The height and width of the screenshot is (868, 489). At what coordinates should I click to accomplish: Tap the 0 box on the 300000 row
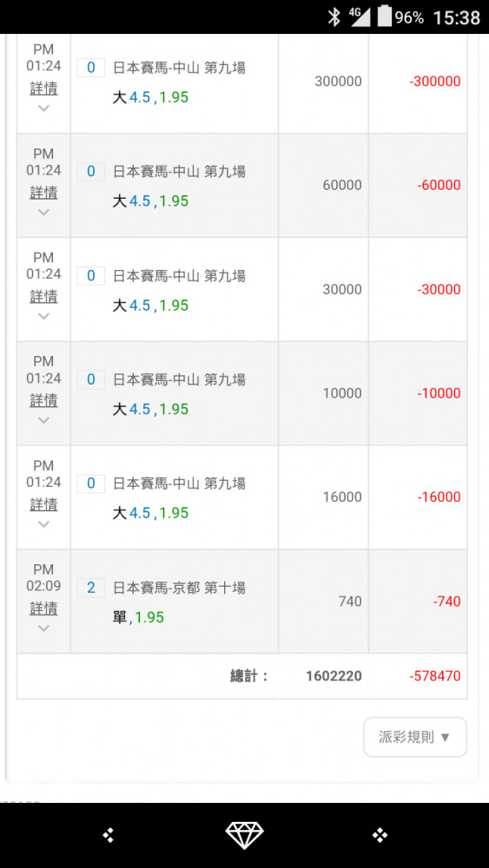91,68
